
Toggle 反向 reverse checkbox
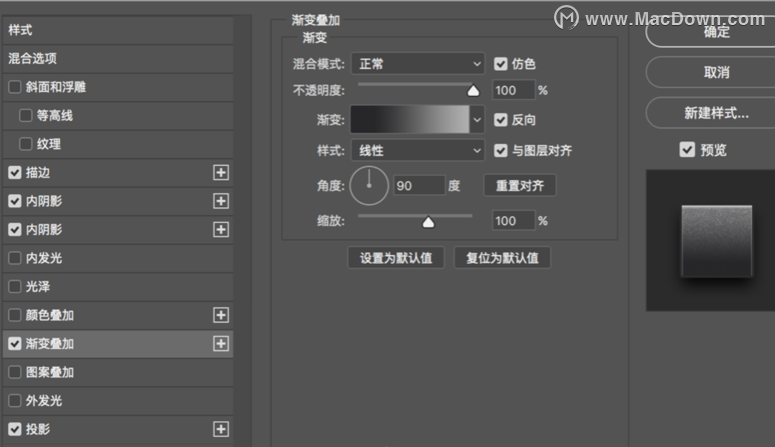click(x=501, y=120)
